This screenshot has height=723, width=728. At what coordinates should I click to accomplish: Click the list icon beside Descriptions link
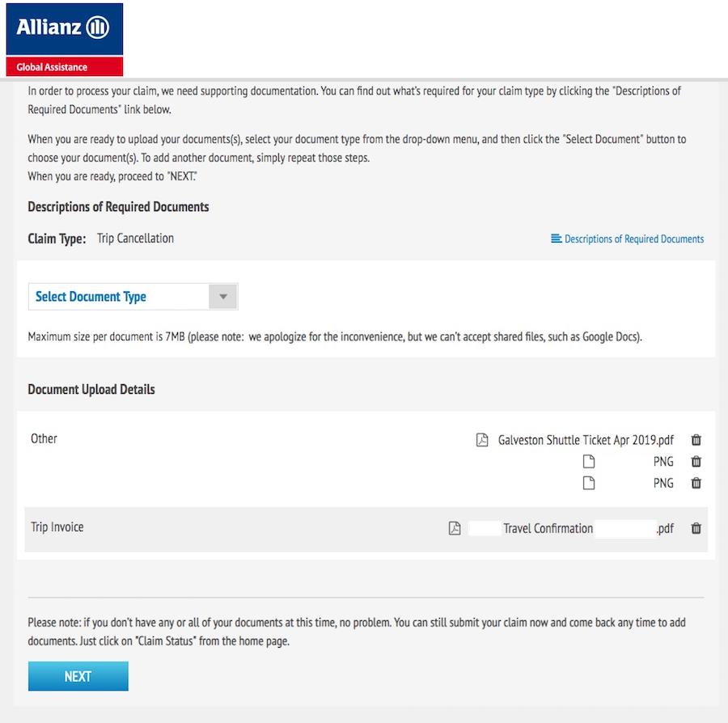point(556,239)
